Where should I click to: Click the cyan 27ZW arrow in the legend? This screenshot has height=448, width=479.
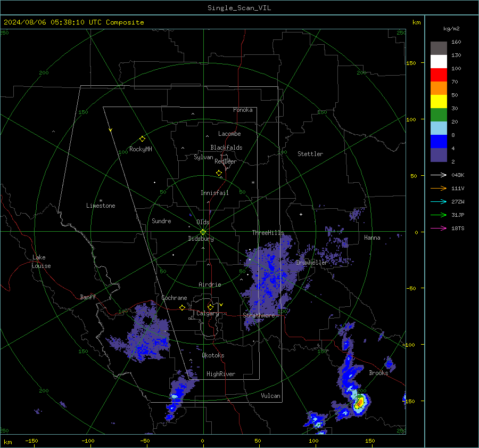(439, 201)
